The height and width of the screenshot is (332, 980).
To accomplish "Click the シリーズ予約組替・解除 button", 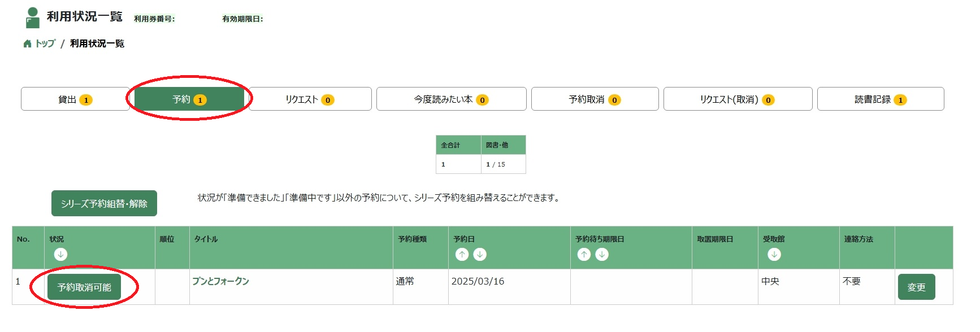I will (104, 203).
